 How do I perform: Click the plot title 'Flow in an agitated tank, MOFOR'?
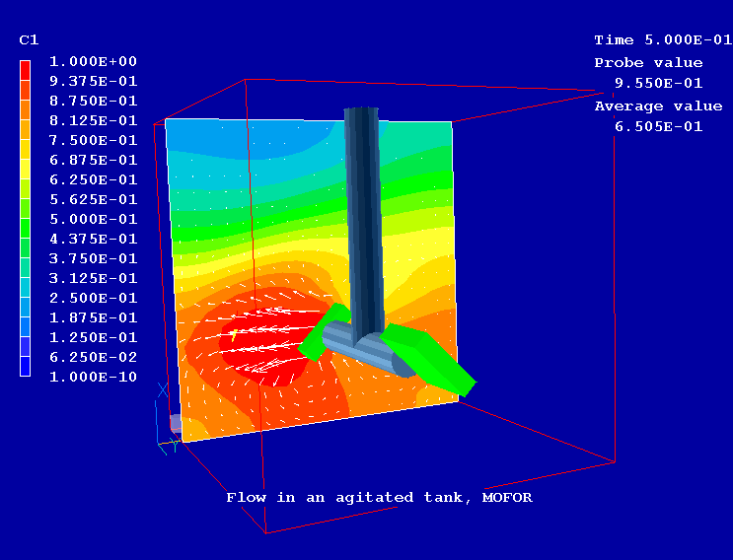tap(379, 497)
